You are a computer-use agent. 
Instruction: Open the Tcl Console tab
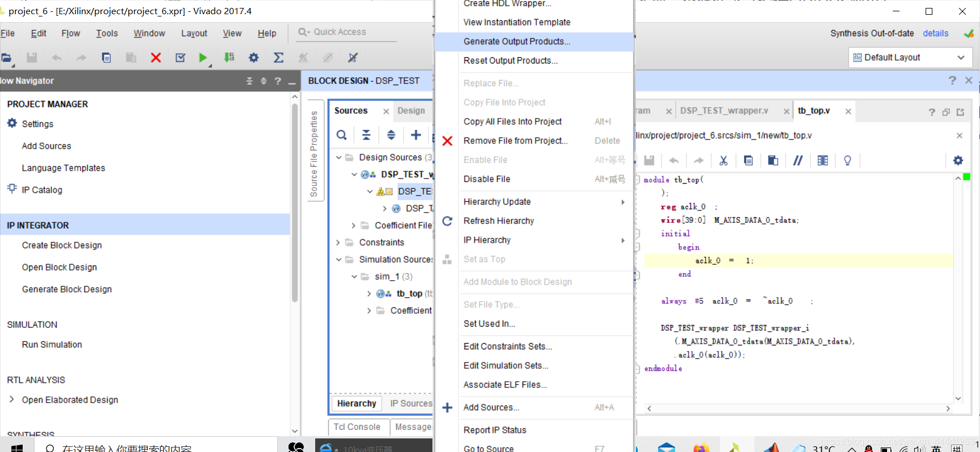click(357, 426)
